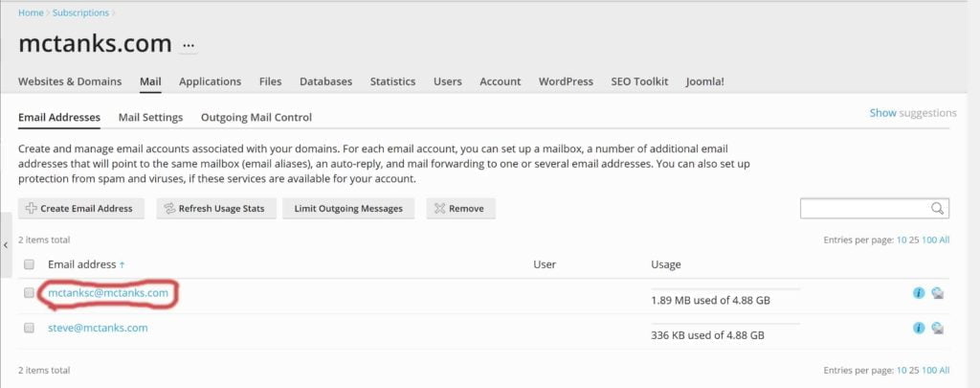
Task: Click the usage bar for mctanksc mailbox
Action: (725, 289)
